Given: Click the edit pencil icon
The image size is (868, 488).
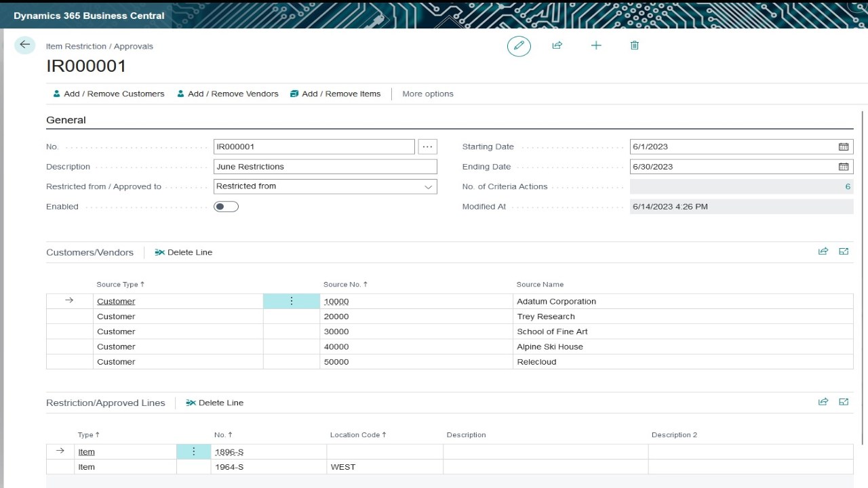Looking at the screenshot, I should click(x=519, y=45).
